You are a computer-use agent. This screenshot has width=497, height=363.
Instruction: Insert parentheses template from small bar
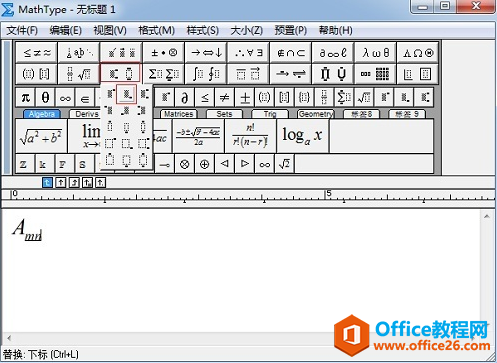click(264, 98)
